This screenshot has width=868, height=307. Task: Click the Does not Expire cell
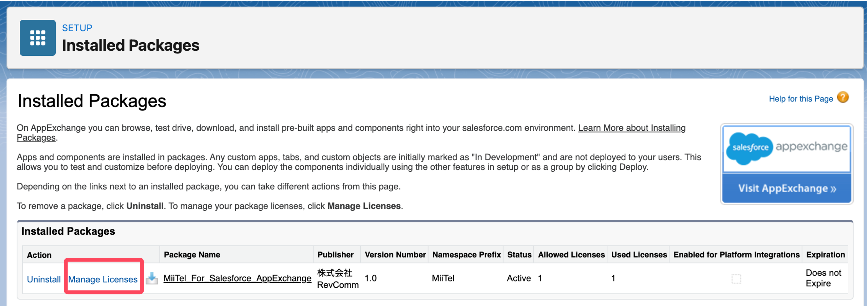click(x=823, y=278)
